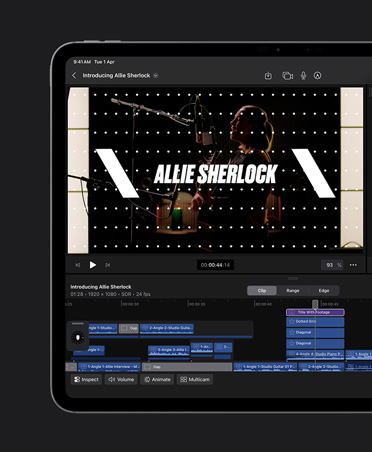Select the upper Diagonal title clip
Viewport: 372px width, 452px height.
[x=315, y=333]
